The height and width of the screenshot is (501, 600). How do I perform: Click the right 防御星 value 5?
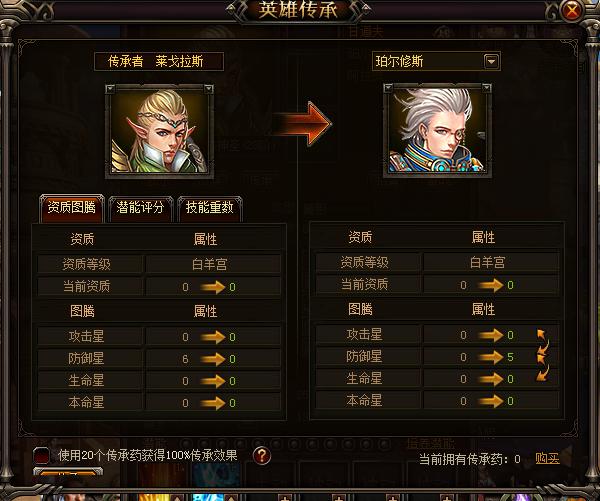(x=510, y=357)
